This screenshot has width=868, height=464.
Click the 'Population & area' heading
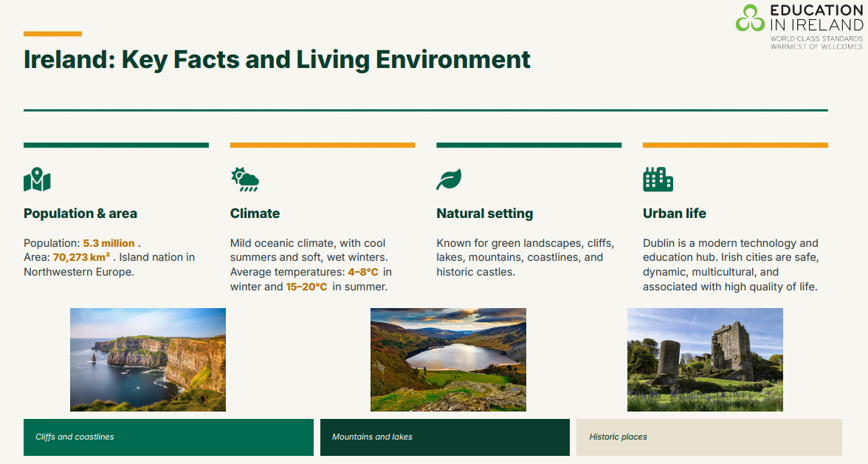80,214
